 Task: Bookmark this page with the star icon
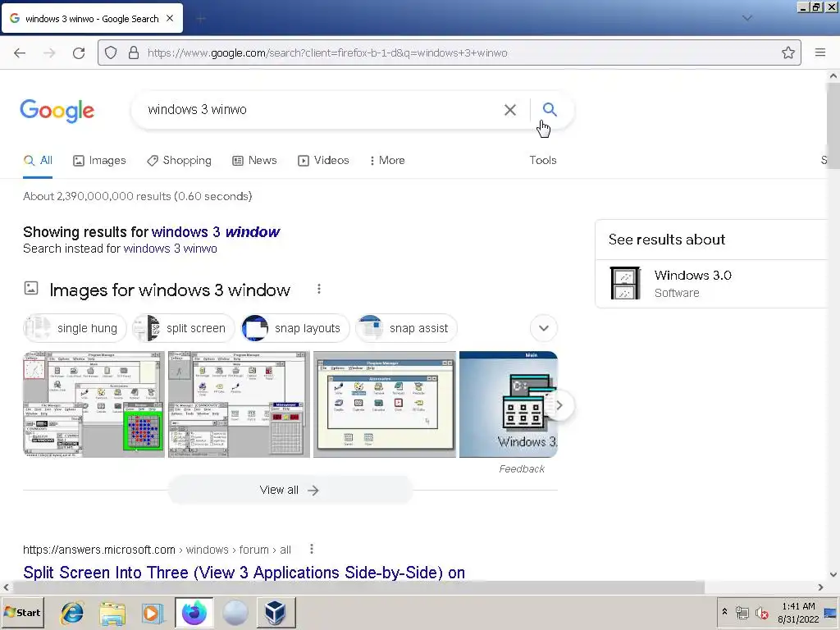tap(788, 52)
